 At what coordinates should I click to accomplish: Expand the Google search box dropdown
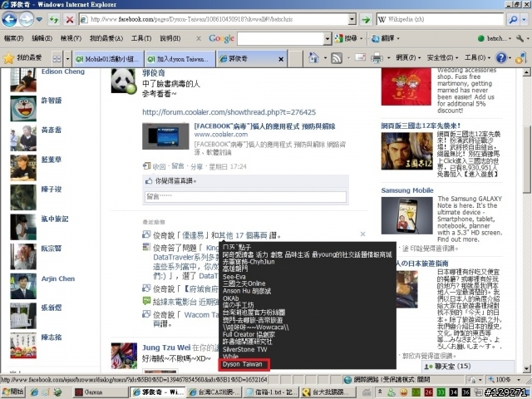click(x=328, y=39)
